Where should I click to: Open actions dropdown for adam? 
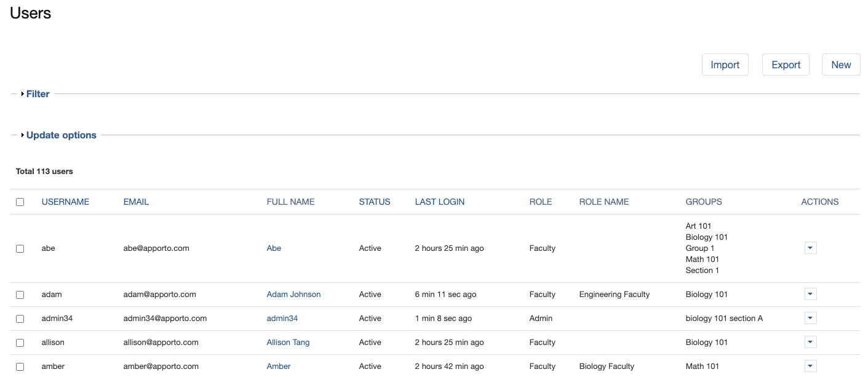pyautogui.click(x=811, y=294)
